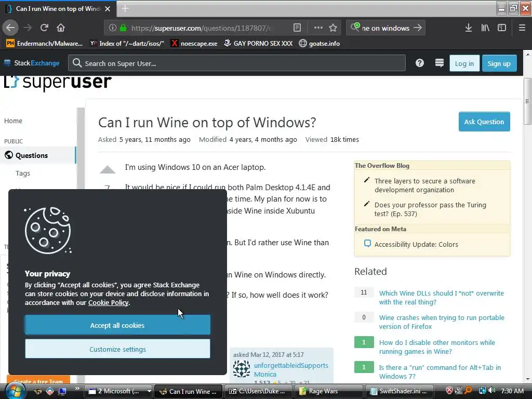Switch to the SwiftShader.ini taskbar window

tap(400, 391)
